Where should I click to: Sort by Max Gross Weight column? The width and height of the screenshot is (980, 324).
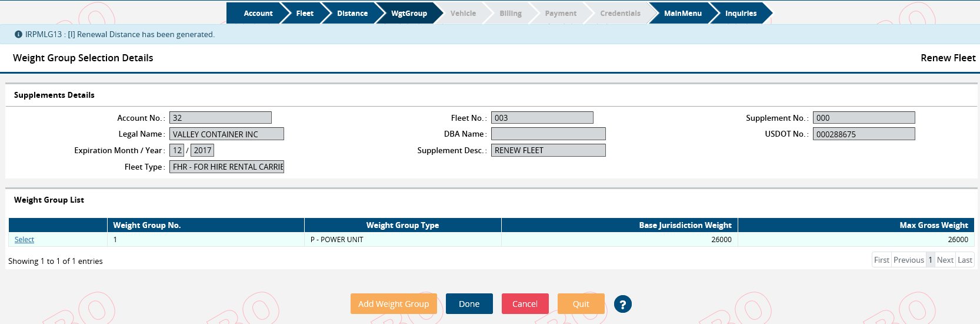[x=934, y=225]
